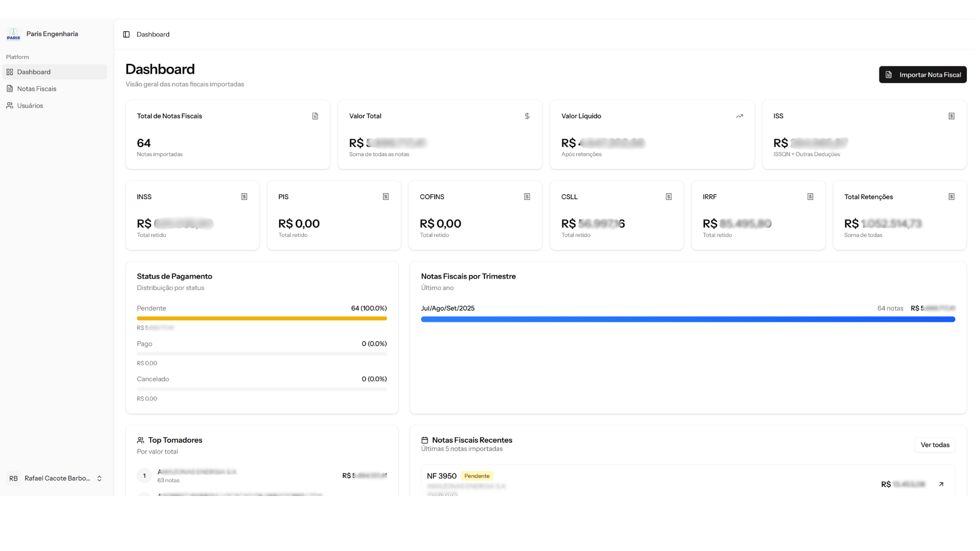Viewport: 980px width, 551px height.
Task: Click the Pendente badge on NF 3950
Action: (x=477, y=476)
